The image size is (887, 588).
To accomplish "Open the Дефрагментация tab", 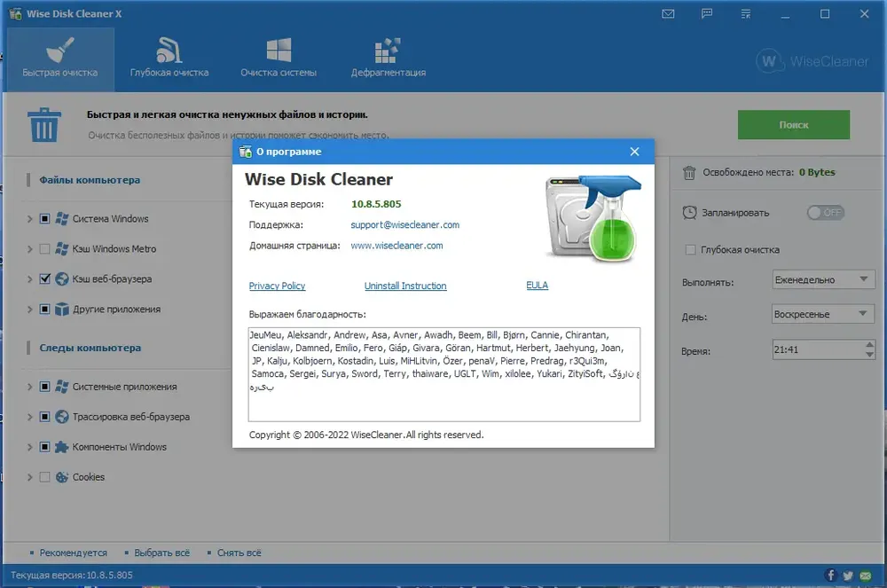I will click(389, 59).
